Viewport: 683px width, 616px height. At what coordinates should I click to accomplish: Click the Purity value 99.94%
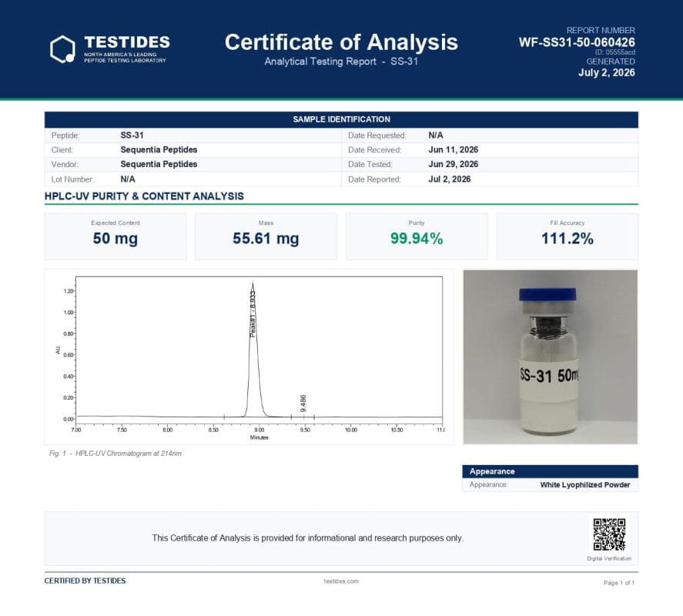point(417,238)
